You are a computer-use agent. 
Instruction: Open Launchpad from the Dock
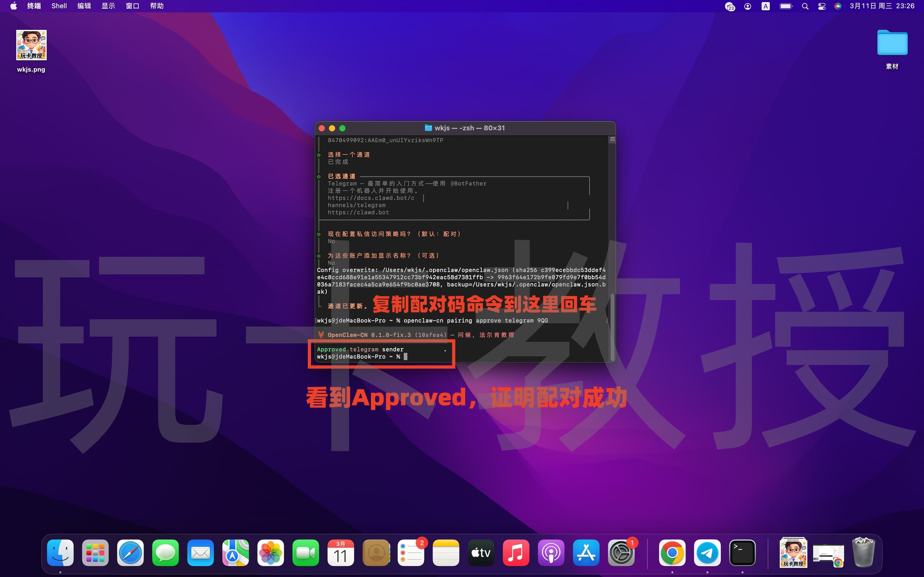coord(95,552)
